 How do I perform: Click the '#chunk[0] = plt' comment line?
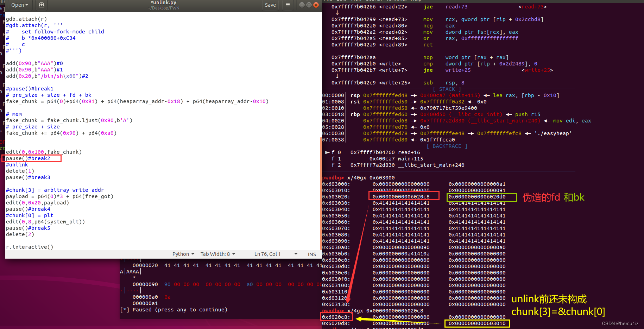[x=30, y=215]
